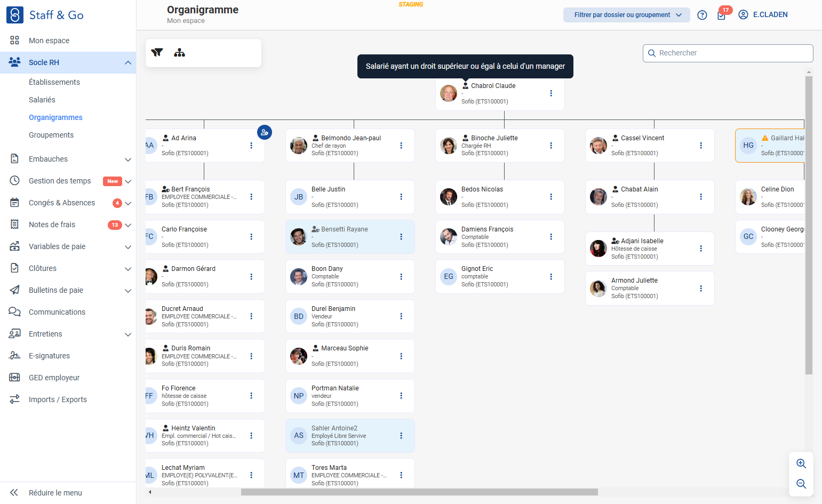Click the vertical scrollbar of the chart
The image size is (822, 504).
pos(809,225)
